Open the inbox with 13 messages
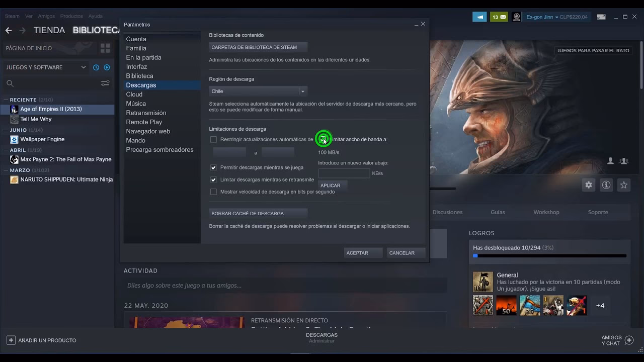 [499, 17]
